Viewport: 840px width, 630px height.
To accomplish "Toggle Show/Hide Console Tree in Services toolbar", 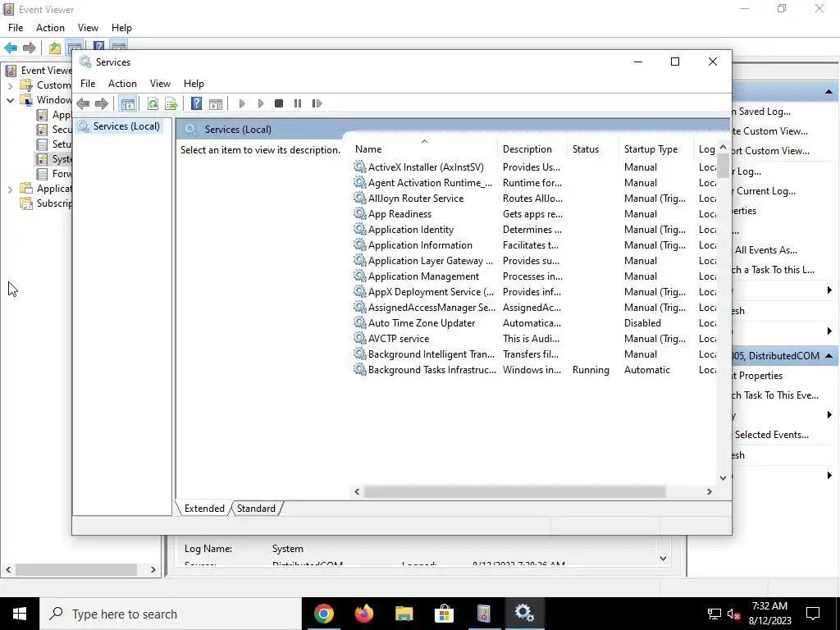I will [x=127, y=103].
